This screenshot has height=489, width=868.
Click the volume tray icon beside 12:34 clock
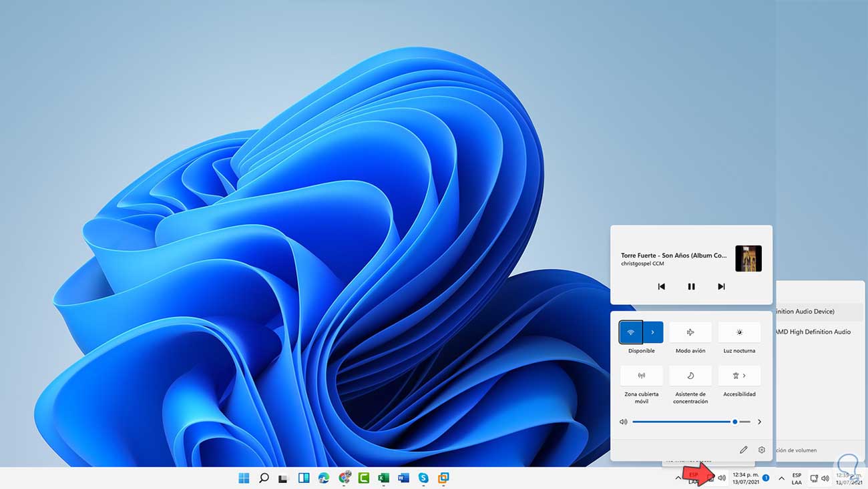tap(722, 478)
